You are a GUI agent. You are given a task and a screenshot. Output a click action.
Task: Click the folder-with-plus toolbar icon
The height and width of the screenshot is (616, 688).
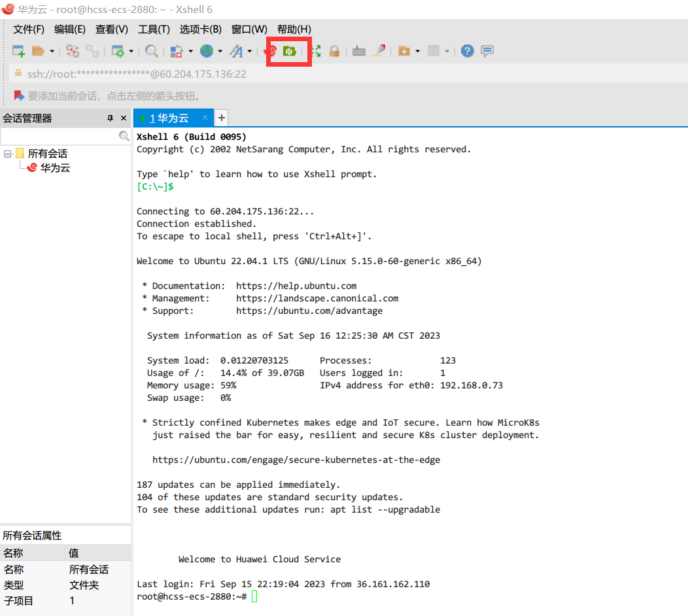(x=404, y=51)
